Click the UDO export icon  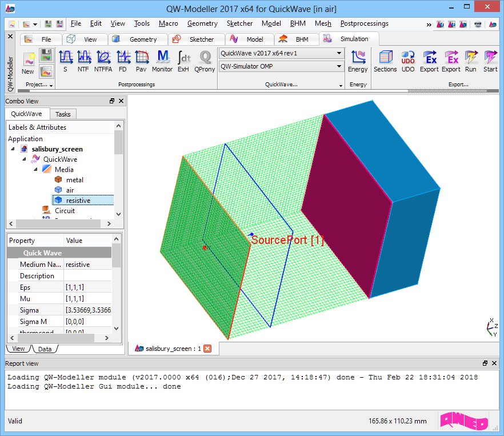(408, 61)
